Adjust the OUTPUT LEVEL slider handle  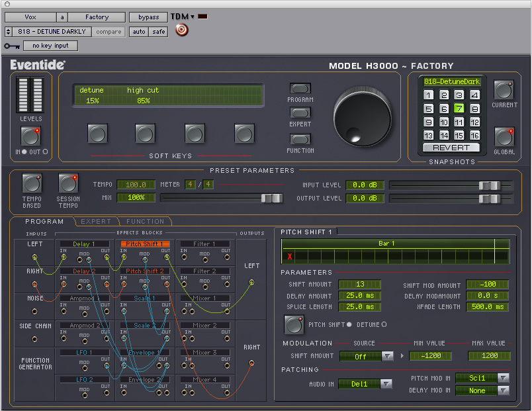click(490, 199)
